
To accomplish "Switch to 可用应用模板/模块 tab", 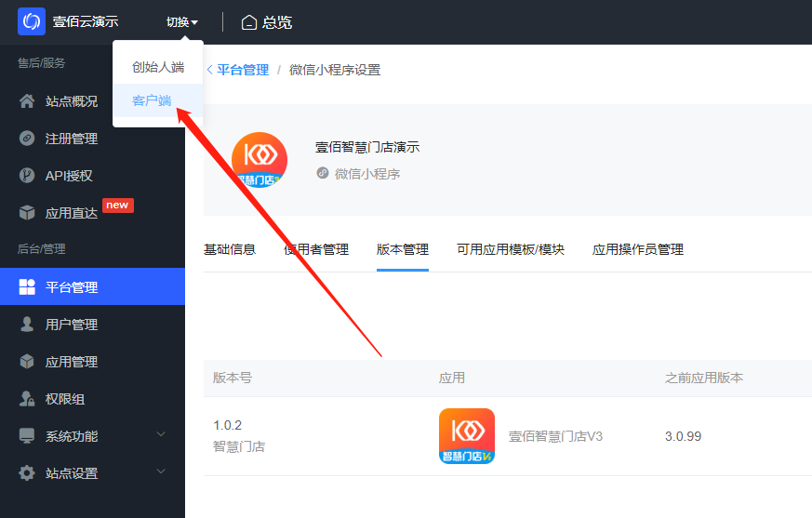I will (511, 249).
